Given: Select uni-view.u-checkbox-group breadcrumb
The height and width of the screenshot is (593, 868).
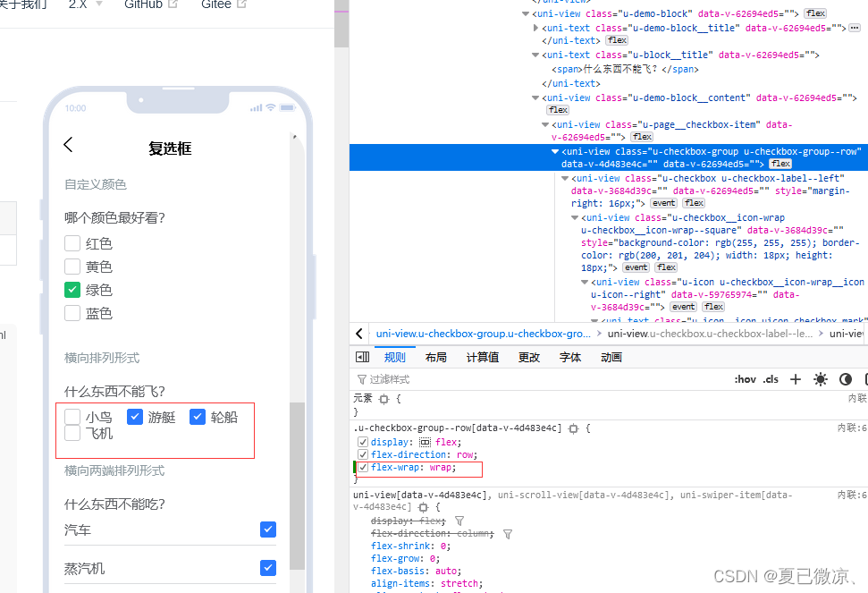Looking at the screenshot, I should coord(484,334).
